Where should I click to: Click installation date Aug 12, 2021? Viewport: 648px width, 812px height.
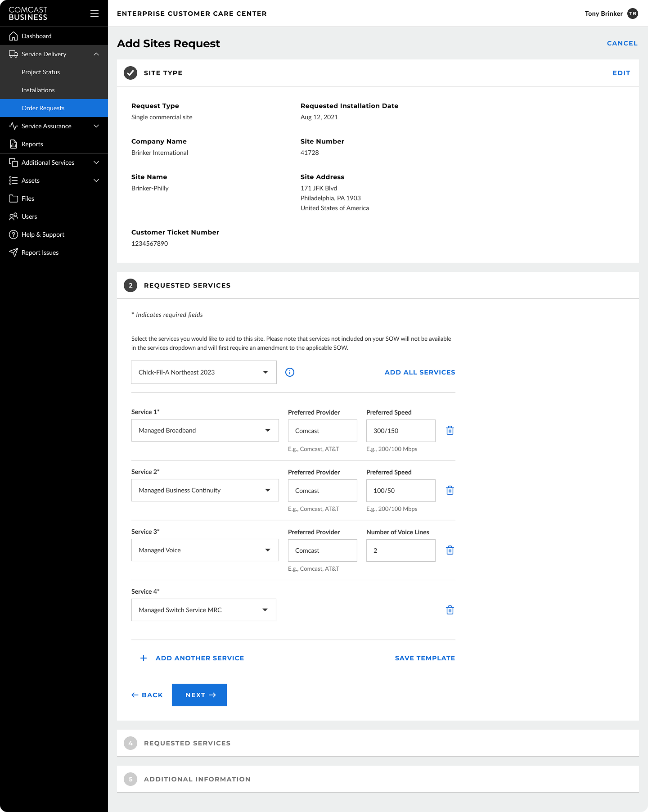(x=319, y=117)
